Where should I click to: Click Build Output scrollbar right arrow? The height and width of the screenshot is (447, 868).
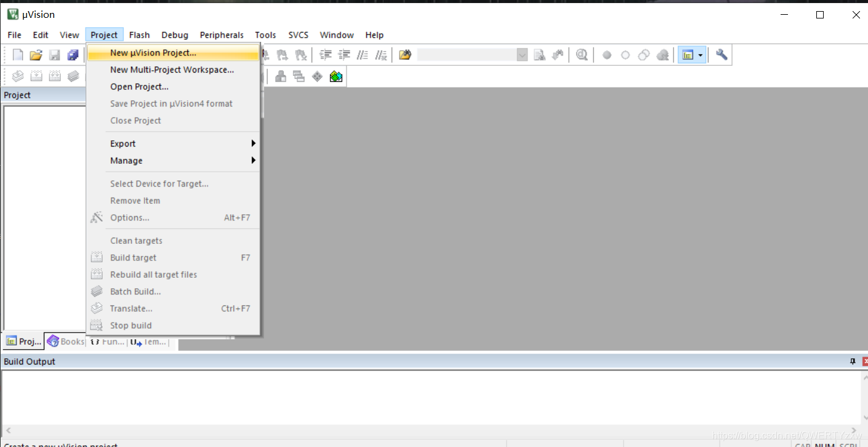point(853,431)
